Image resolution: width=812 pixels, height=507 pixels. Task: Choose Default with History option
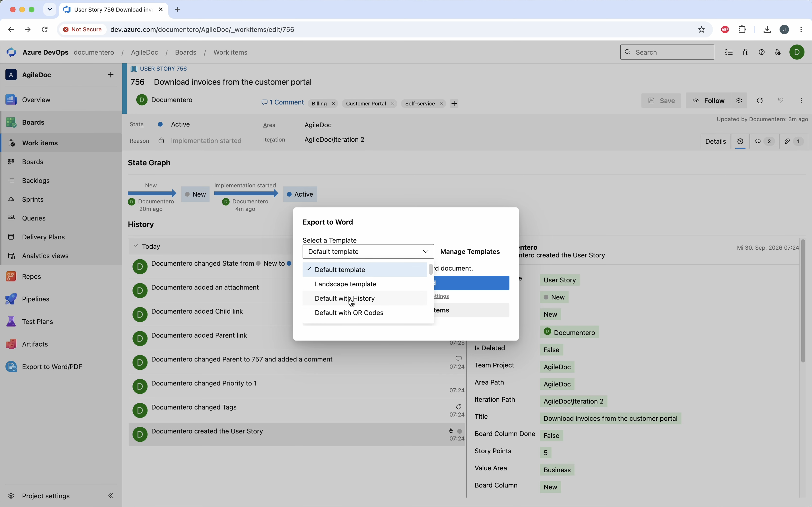click(x=365, y=298)
